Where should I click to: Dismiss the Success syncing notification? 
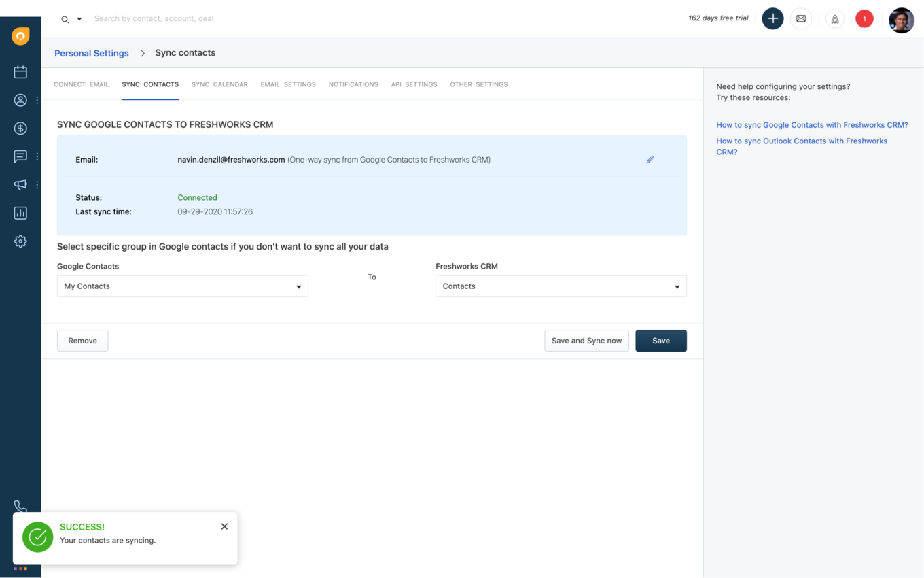(224, 526)
